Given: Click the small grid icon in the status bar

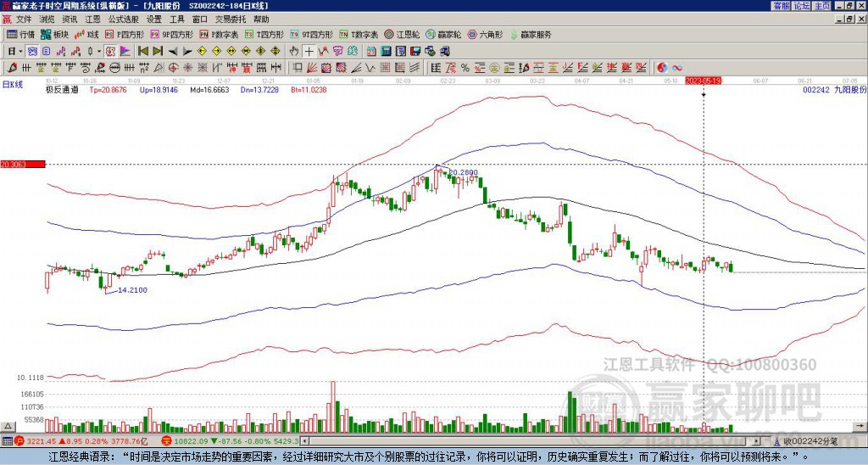Looking at the screenshot, I should (x=7, y=441).
